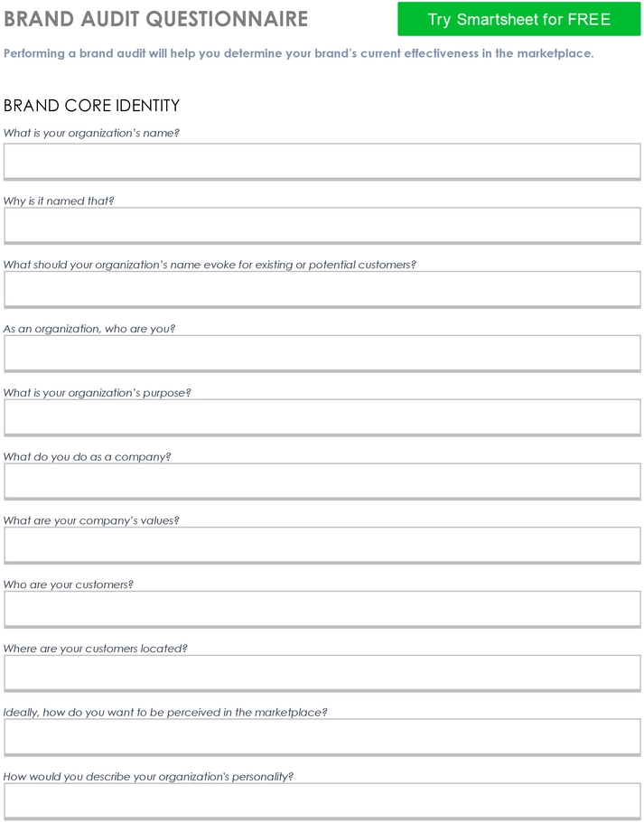Click the 'What is your organization's name?' question label
This screenshot has width=644, height=822.
click(x=92, y=133)
